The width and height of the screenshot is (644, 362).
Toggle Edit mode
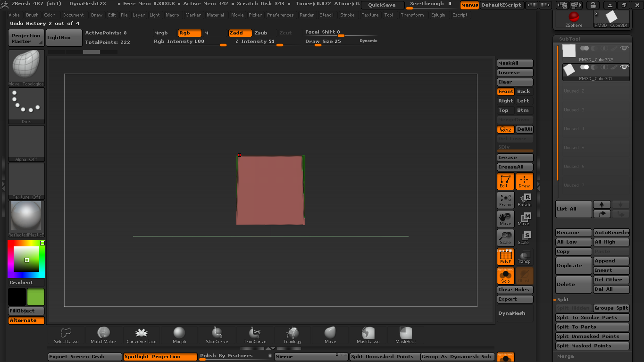pos(506,181)
